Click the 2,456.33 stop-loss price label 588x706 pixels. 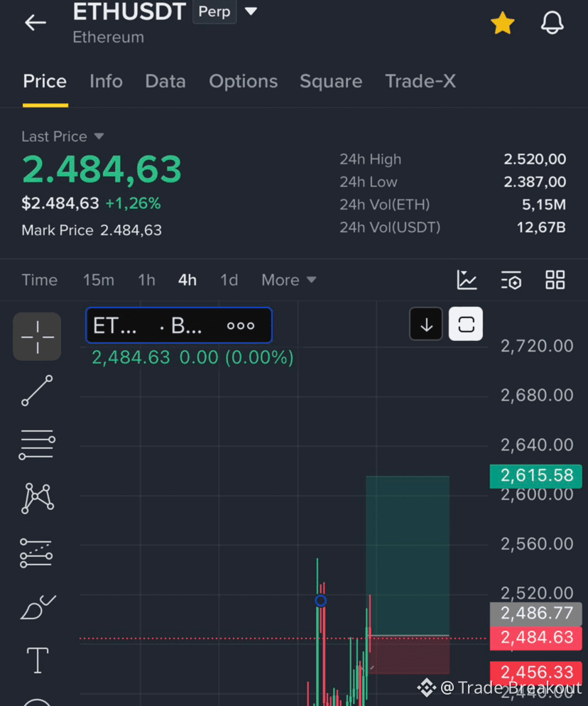pyautogui.click(x=535, y=672)
